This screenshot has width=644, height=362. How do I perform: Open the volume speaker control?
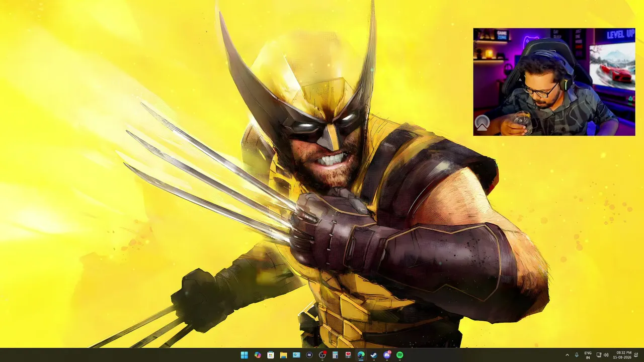coord(606,355)
